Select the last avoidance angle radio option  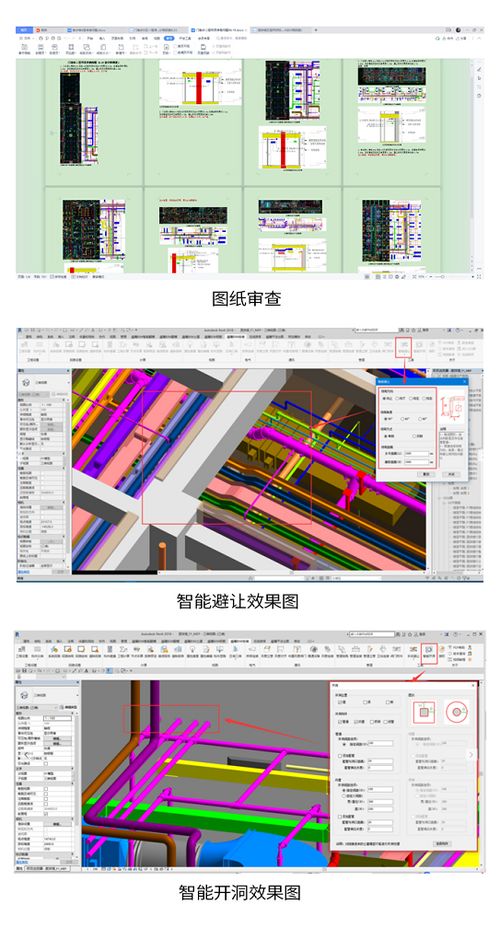pos(420,419)
